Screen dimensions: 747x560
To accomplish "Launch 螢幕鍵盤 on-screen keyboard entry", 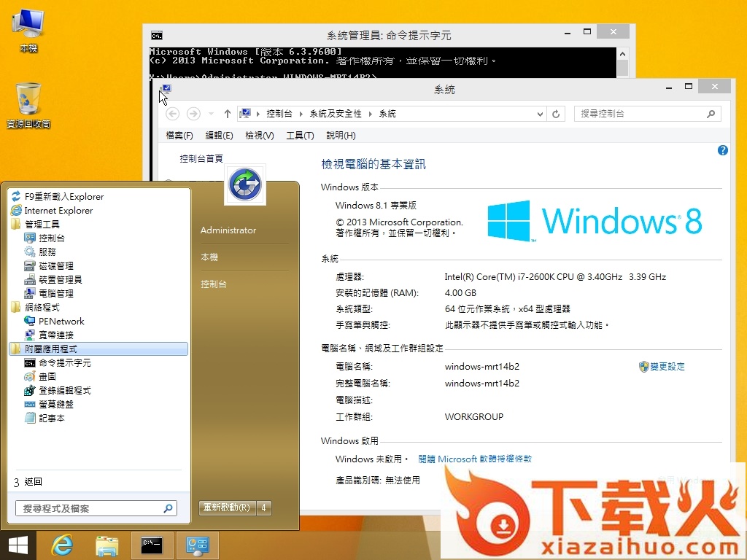I will [55, 404].
